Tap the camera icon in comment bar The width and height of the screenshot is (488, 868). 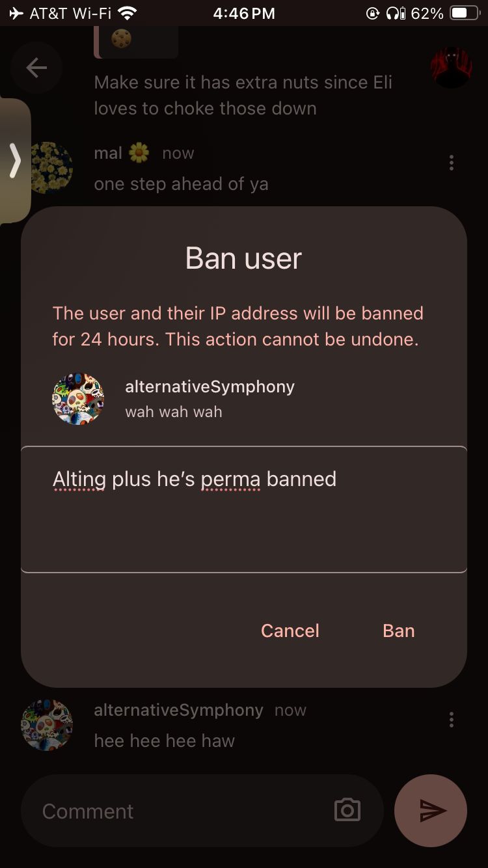(x=347, y=810)
